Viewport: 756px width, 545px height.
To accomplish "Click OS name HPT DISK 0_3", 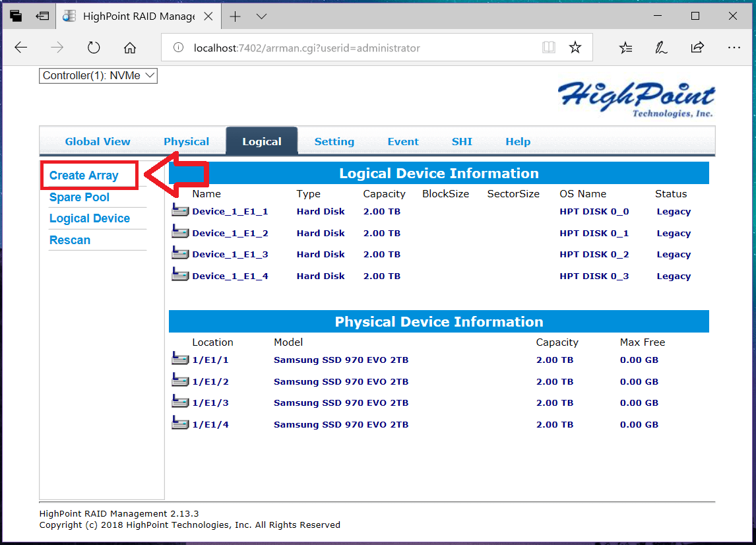I will pos(594,276).
